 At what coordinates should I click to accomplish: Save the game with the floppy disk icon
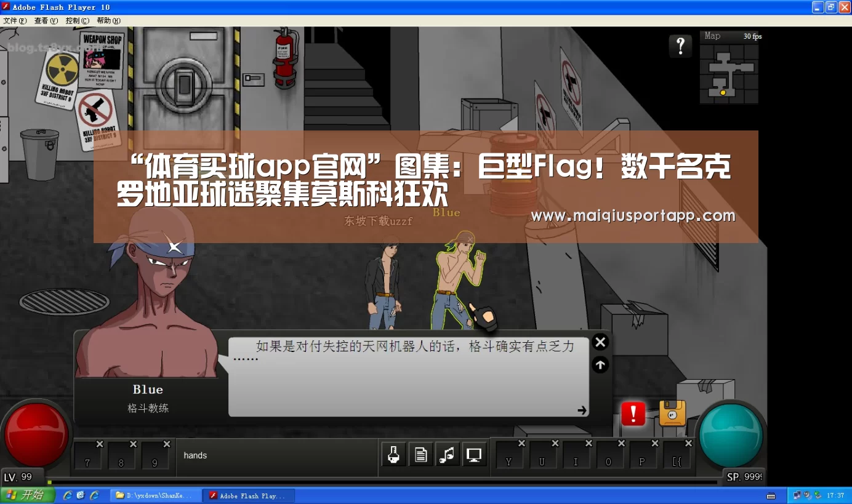point(672,413)
